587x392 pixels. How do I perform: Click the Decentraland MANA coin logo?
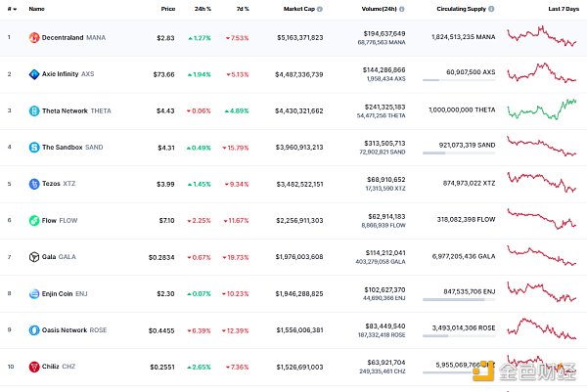(x=33, y=38)
